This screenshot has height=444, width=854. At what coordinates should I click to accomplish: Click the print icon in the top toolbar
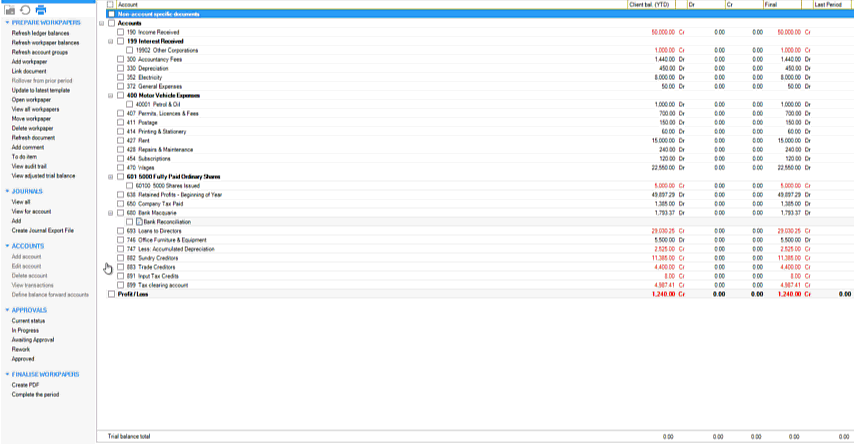41,9
